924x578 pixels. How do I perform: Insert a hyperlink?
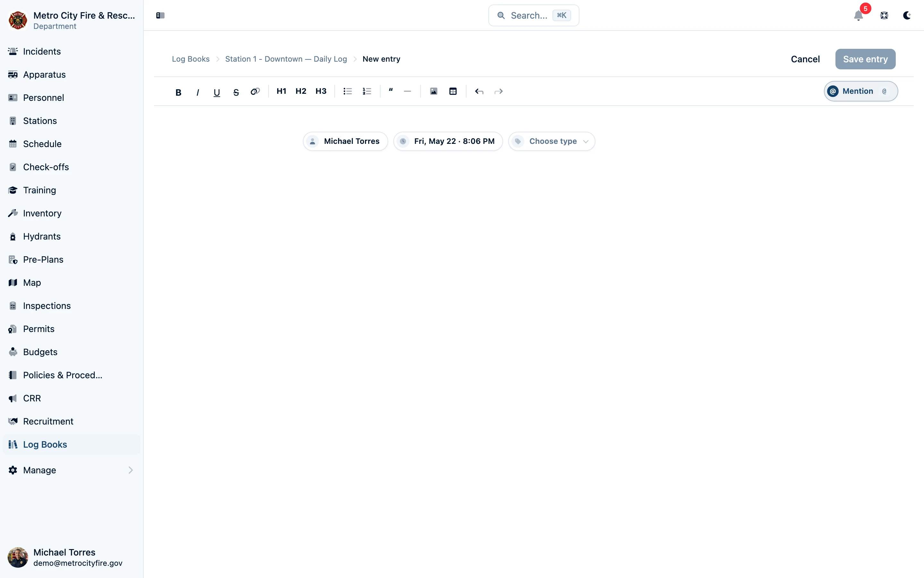(255, 92)
